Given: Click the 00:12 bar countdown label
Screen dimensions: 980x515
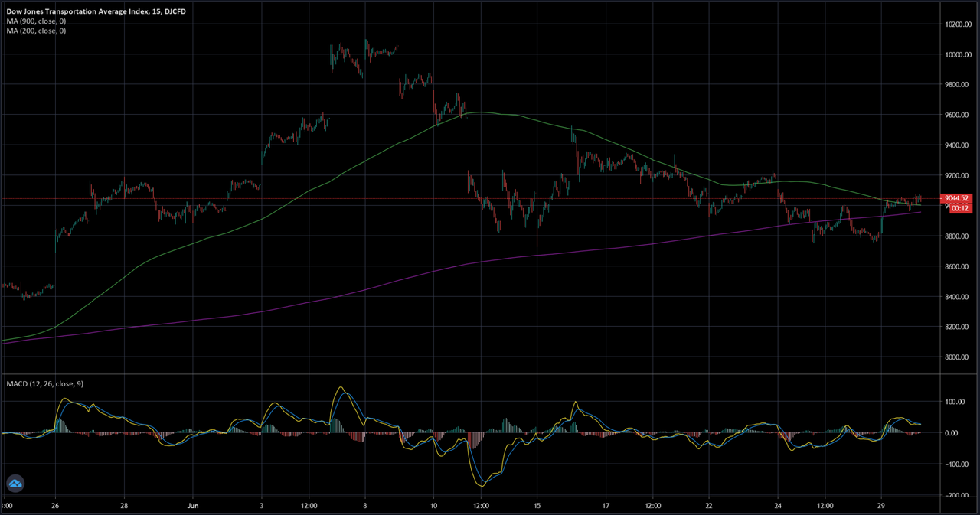Looking at the screenshot, I should 960,208.
